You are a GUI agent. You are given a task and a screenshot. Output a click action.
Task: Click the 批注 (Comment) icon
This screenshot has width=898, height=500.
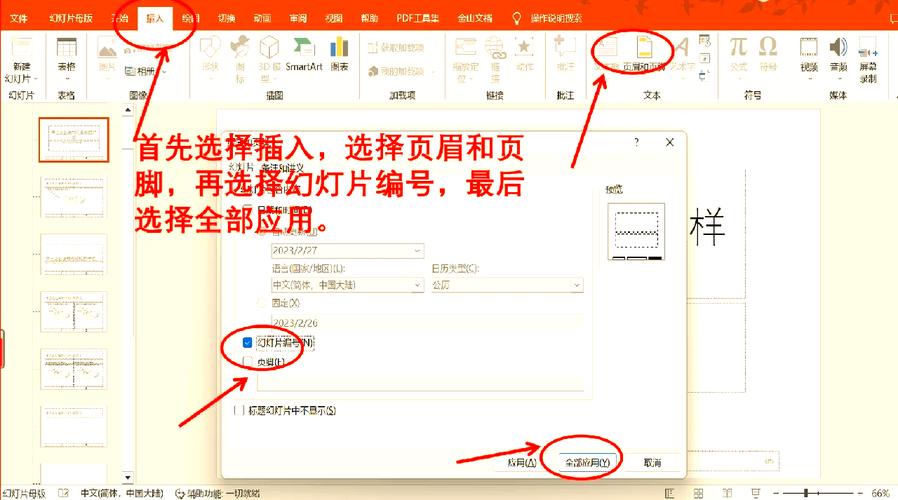(x=565, y=47)
